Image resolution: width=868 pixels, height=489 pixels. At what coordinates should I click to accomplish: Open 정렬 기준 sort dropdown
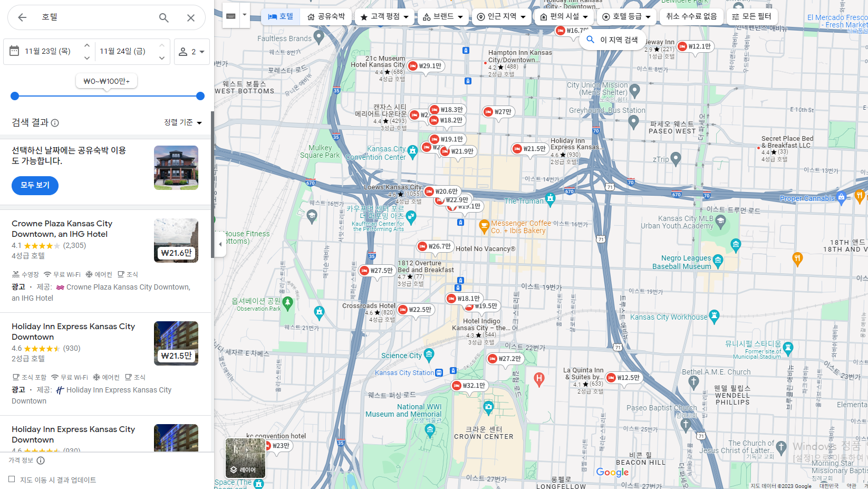click(x=183, y=122)
